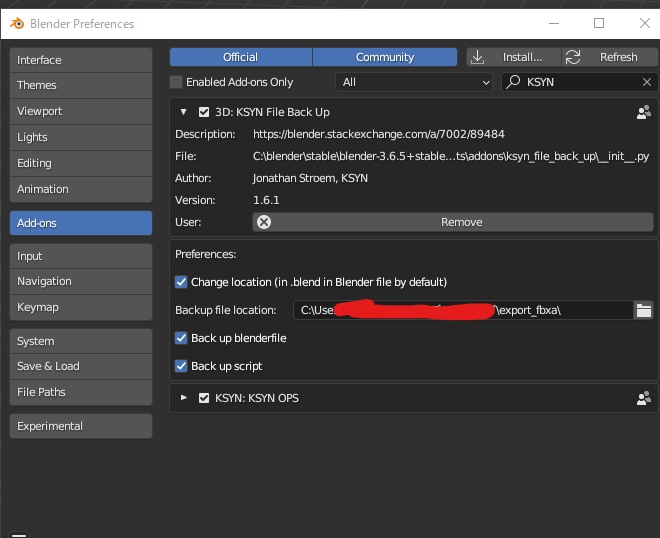Uncheck Back up blenderfile option
Viewport: 660px width, 538px height.
[181, 338]
